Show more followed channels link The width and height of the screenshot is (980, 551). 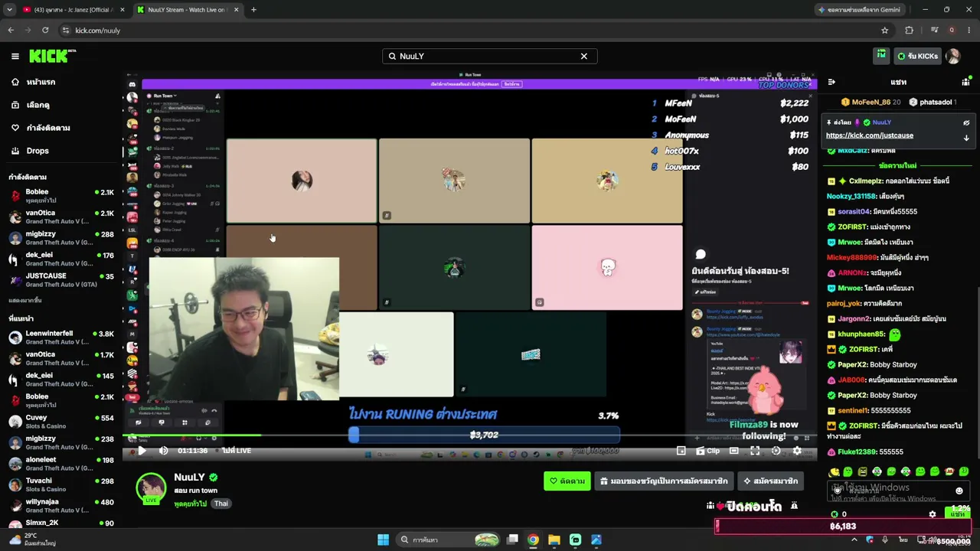25,301
